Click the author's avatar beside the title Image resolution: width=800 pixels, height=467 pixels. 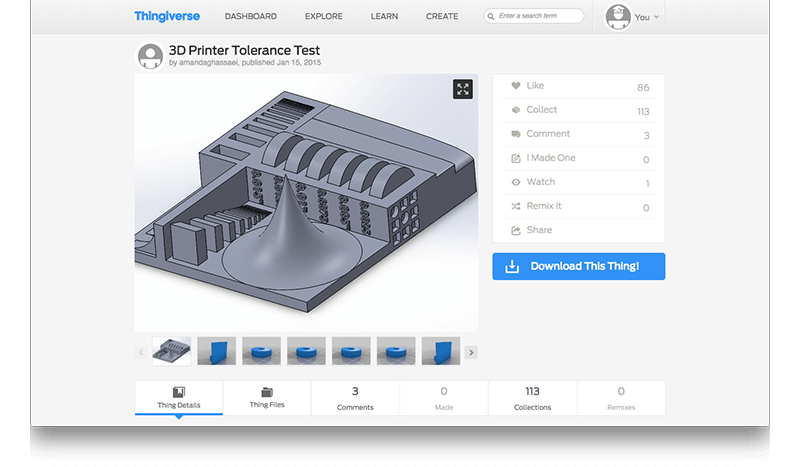click(150, 56)
